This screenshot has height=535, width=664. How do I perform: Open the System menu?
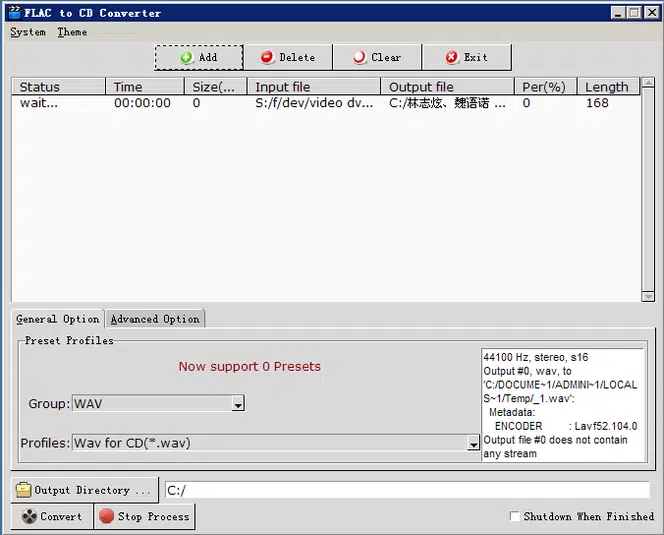[28, 32]
